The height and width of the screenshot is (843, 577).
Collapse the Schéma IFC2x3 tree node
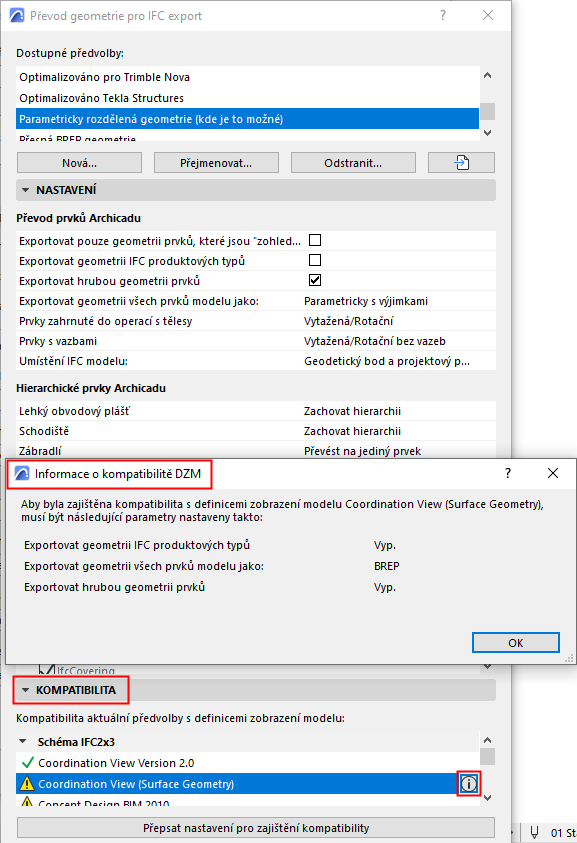click(x=23, y=741)
